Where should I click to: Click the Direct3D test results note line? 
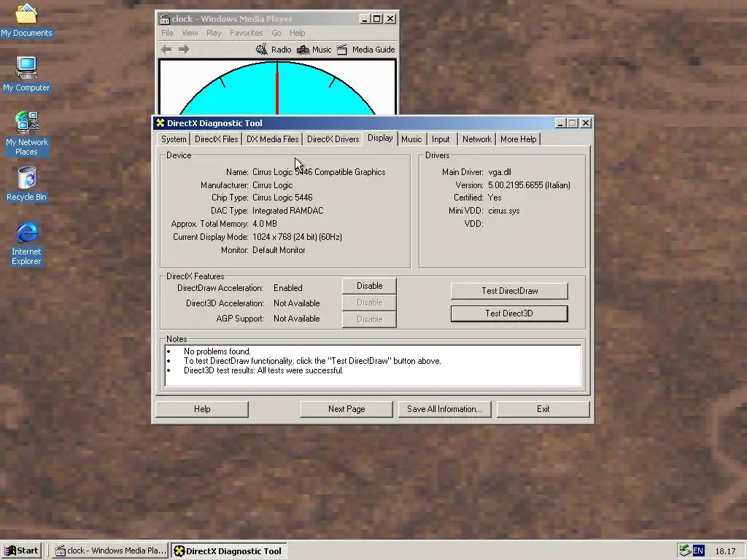(x=263, y=370)
